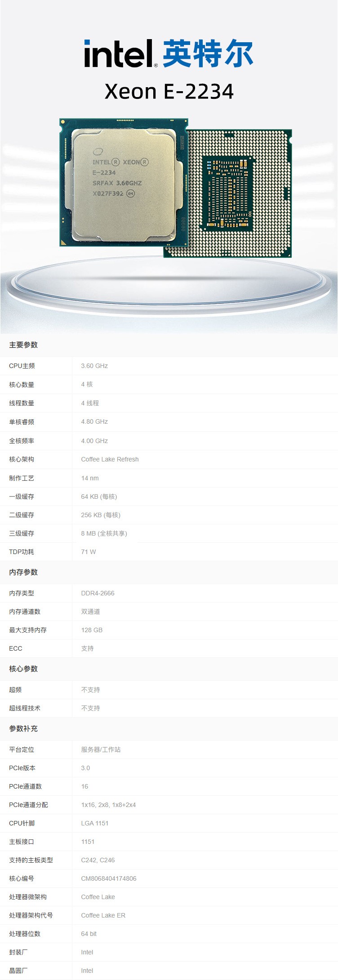The image size is (338, 980).
Task: Click the 参数补充 section header
Action: pyautogui.click(x=23, y=729)
